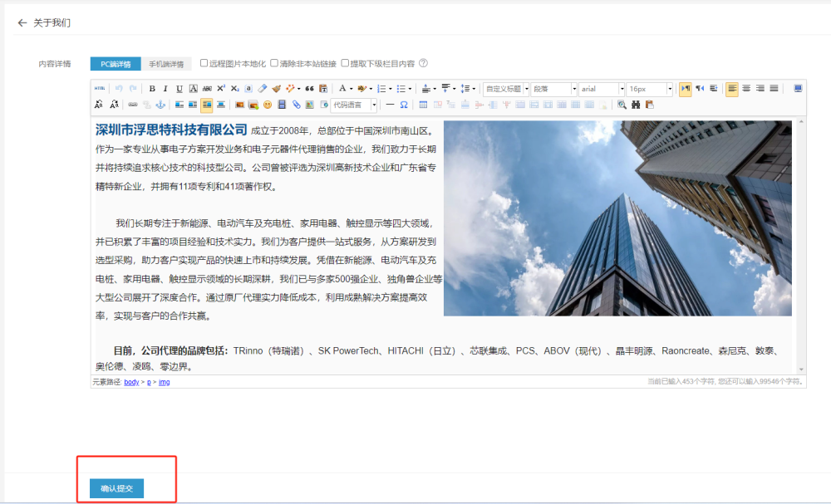Preview content with the magnifier icon

[622, 105]
